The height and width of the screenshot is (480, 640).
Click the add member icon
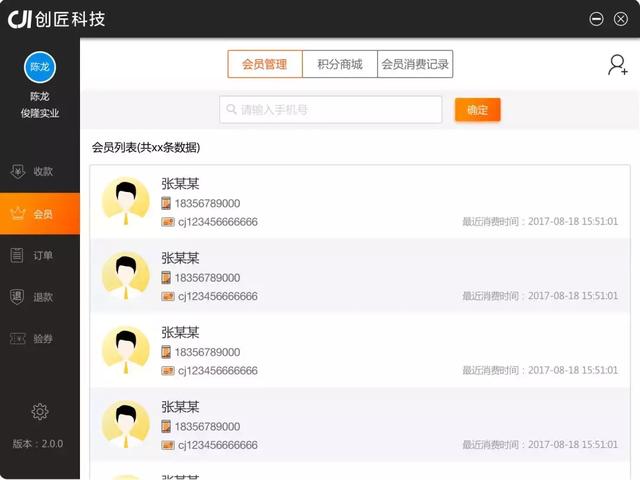click(x=618, y=65)
